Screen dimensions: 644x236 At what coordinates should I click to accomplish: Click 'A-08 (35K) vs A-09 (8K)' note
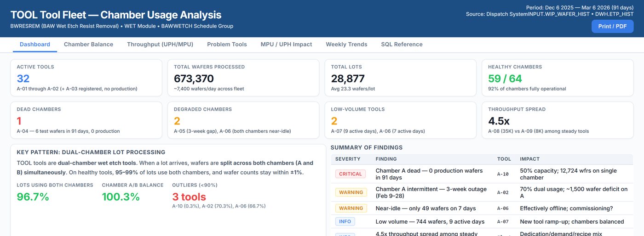pyautogui.click(x=538, y=131)
